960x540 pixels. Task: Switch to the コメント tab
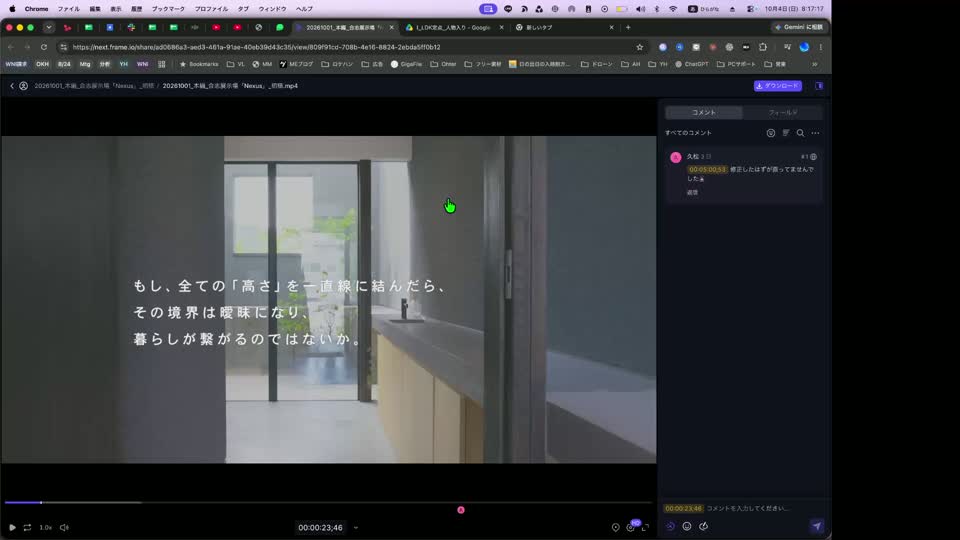(x=703, y=113)
